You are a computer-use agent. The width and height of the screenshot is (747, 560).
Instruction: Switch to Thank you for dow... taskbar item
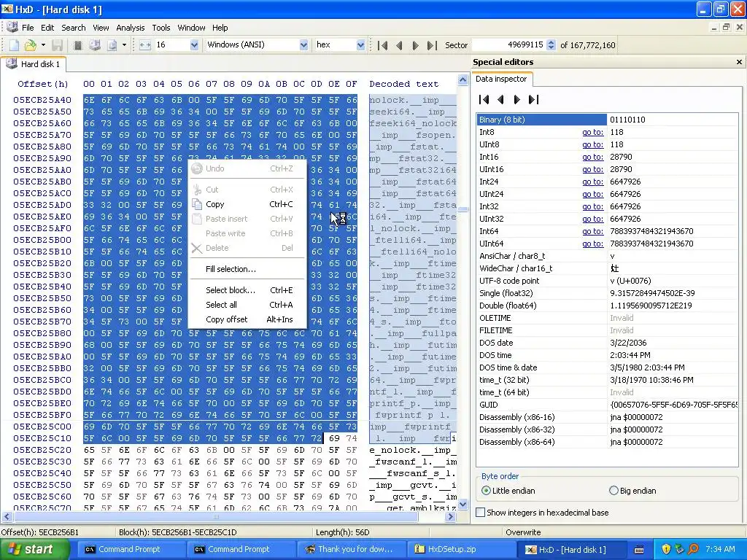(352, 549)
